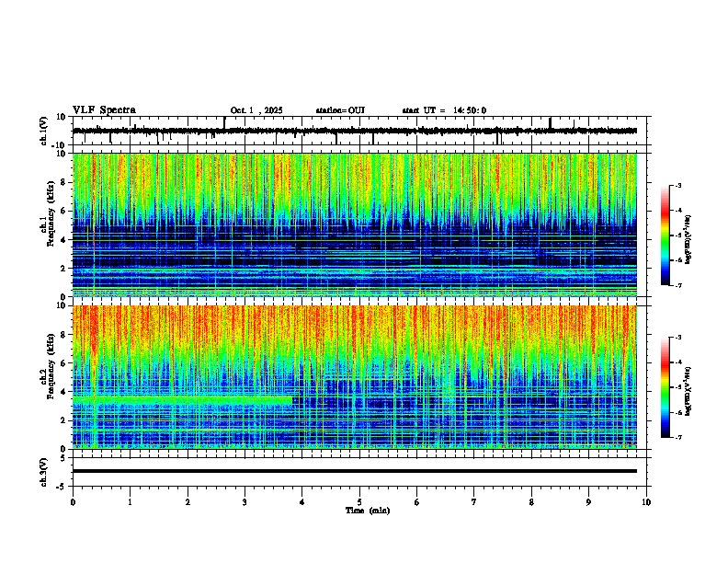Click the "5" tick of ch.3 voltage axis
This screenshot has width=728, height=563.
coord(64,458)
